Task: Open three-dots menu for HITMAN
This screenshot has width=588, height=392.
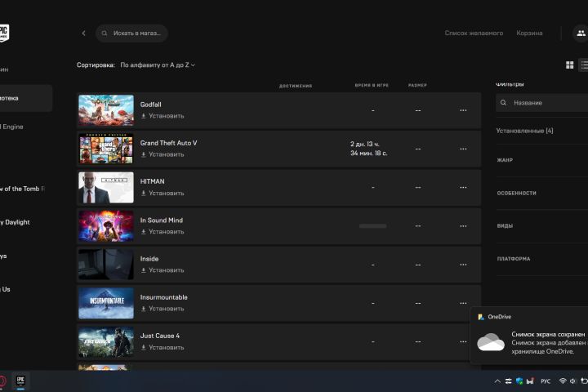Action: click(x=463, y=187)
